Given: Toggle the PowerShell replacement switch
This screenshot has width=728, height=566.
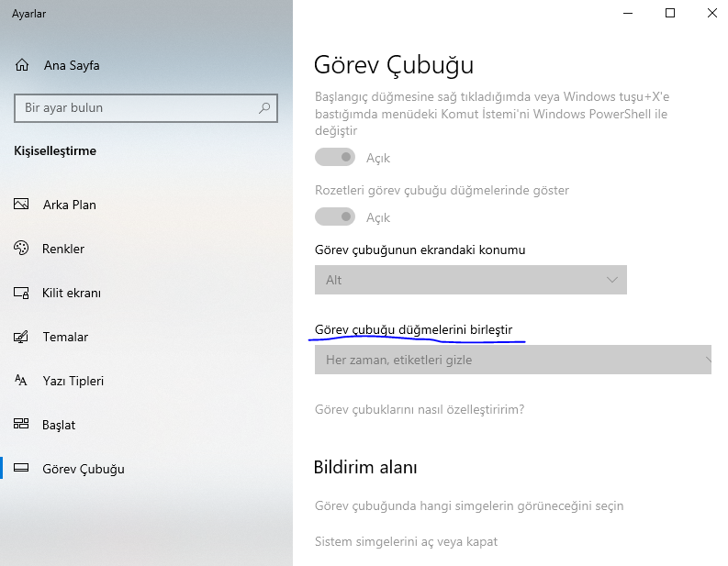Looking at the screenshot, I should coord(335,157).
